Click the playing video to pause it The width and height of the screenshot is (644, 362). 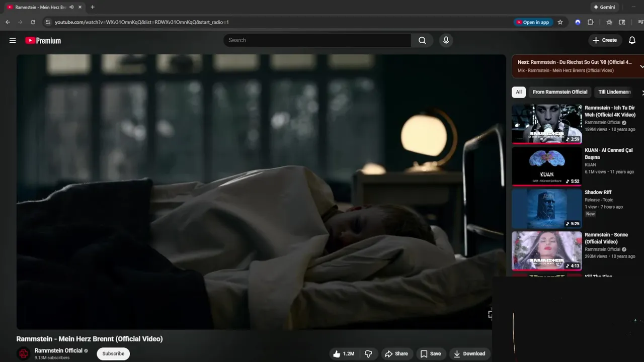tap(261, 192)
